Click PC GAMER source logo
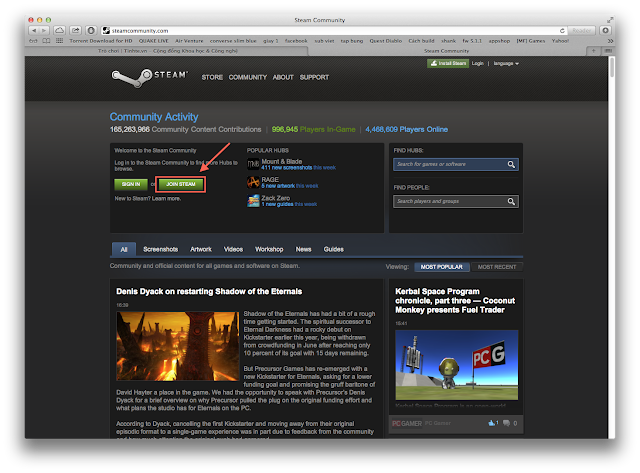640x473 pixels. coord(407,423)
